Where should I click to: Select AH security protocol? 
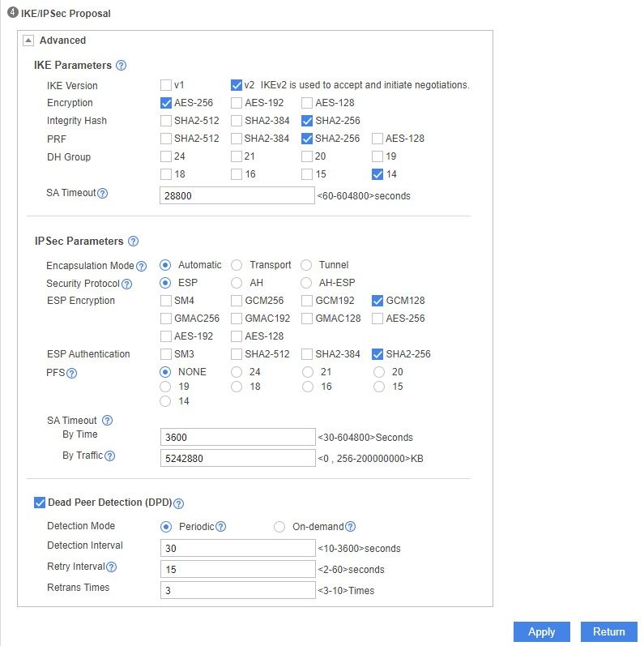[237, 283]
